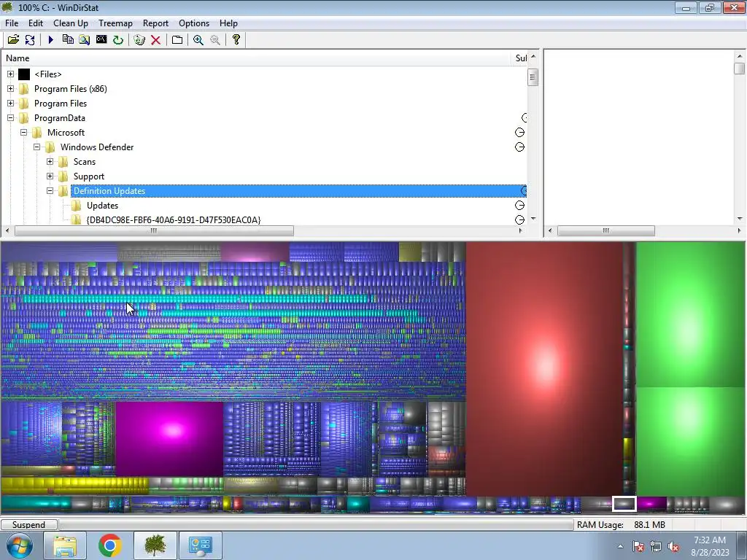The width and height of the screenshot is (747, 560).
Task: Collapse the Windows Defender node
Action: [36, 147]
